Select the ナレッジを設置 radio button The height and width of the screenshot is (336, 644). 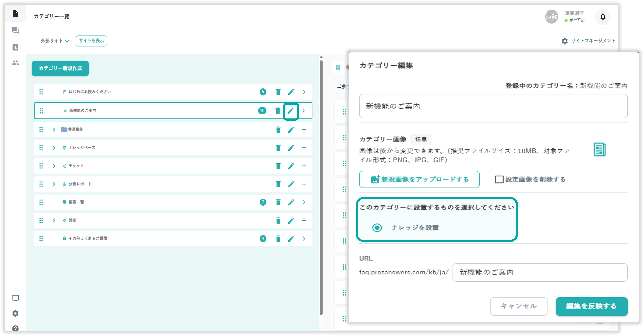tap(377, 228)
